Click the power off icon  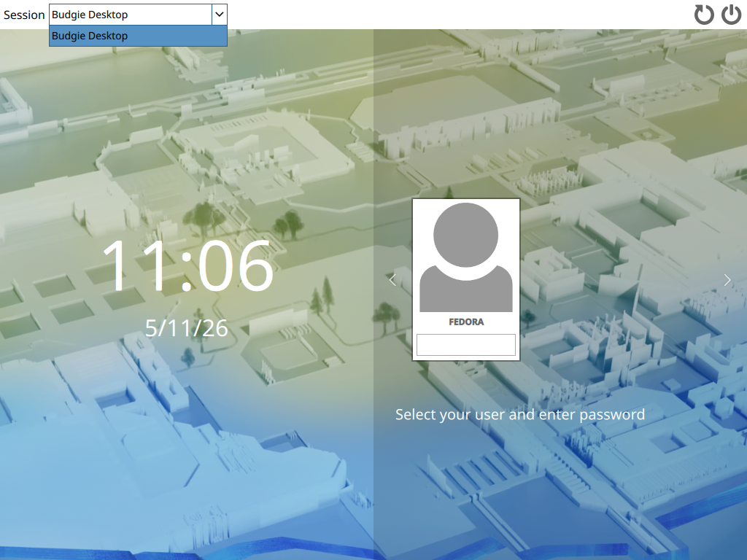(731, 15)
